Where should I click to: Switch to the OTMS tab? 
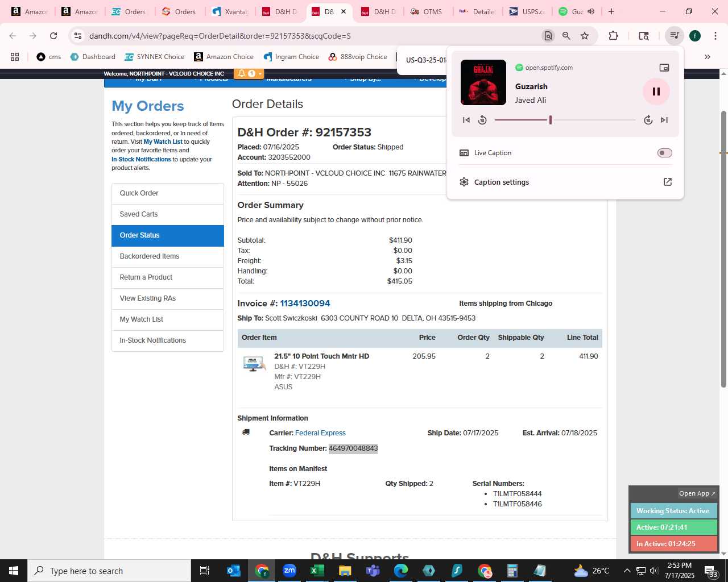(427, 11)
